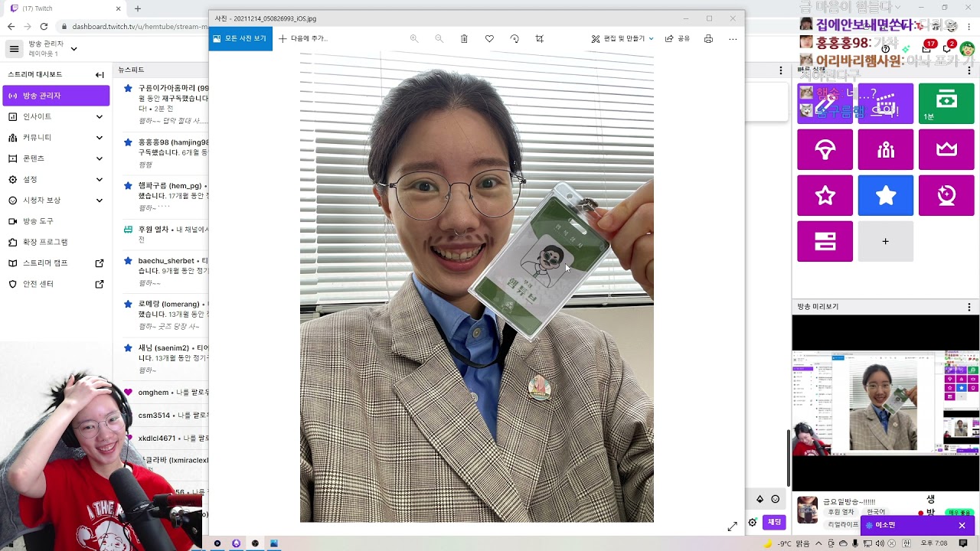This screenshot has width=980, height=551.
Task: Print the photo with the printer icon
Action: (x=708, y=38)
